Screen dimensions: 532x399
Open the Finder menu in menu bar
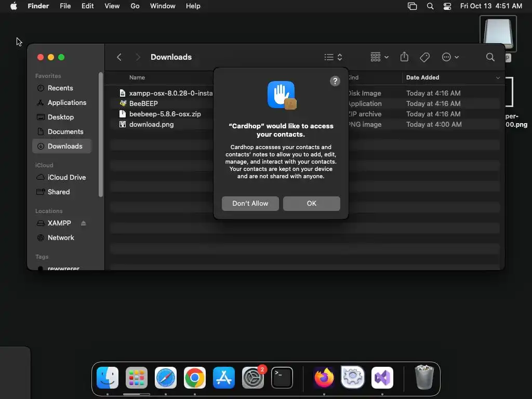38,6
